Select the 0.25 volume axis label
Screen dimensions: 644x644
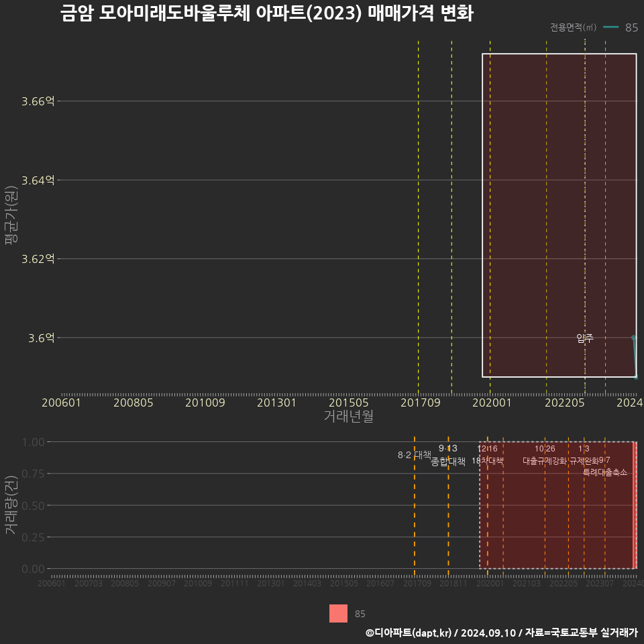(34, 537)
